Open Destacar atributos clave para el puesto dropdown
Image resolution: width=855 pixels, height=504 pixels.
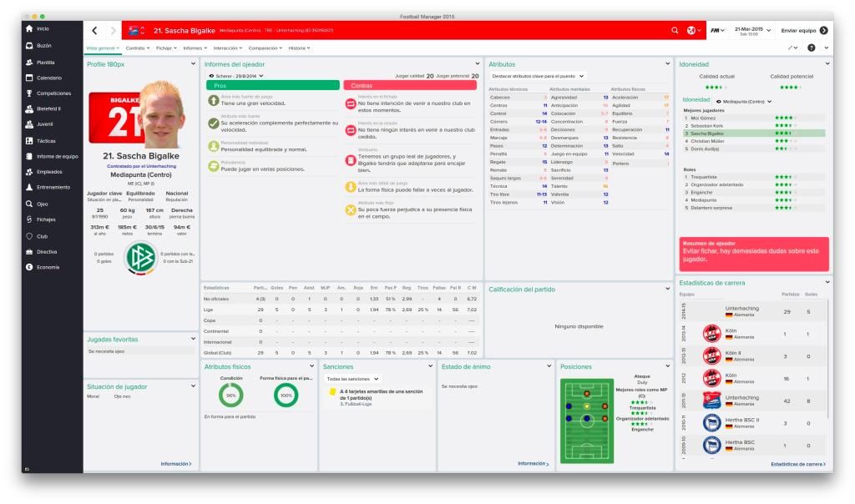pos(538,76)
